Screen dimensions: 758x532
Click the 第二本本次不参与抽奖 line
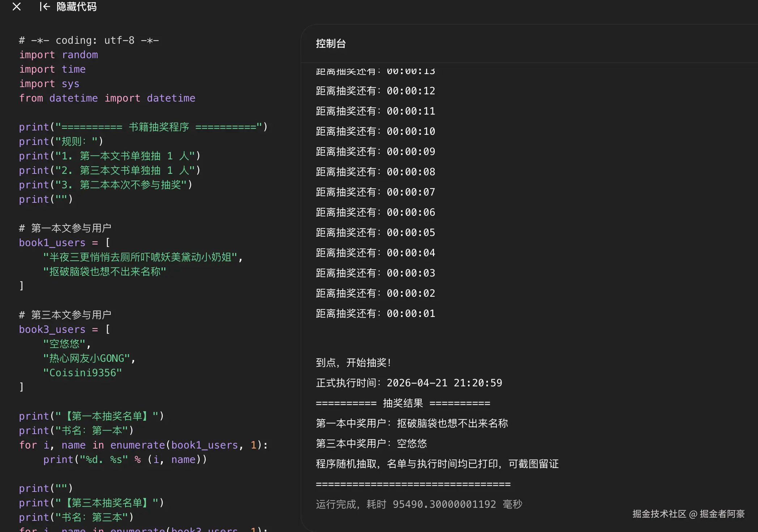[106, 185]
